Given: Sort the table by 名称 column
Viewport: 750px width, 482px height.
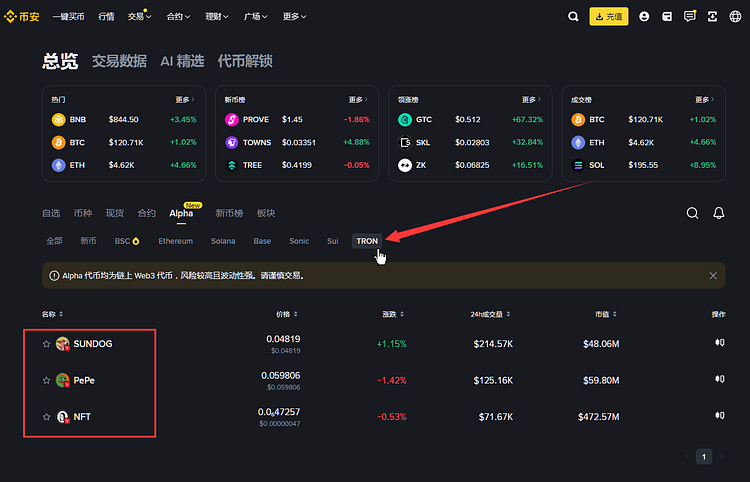Looking at the screenshot, I should point(52,314).
